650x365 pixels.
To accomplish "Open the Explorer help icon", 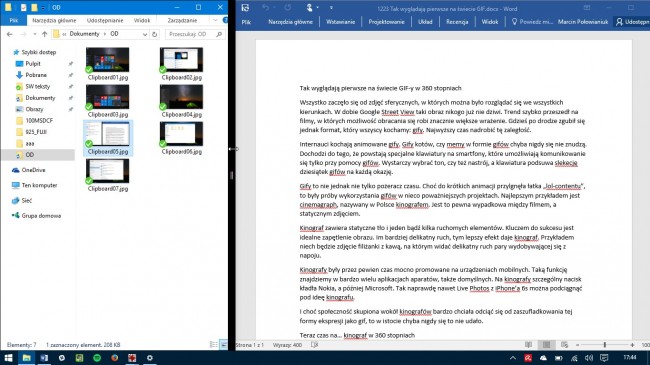I will (225, 20).
